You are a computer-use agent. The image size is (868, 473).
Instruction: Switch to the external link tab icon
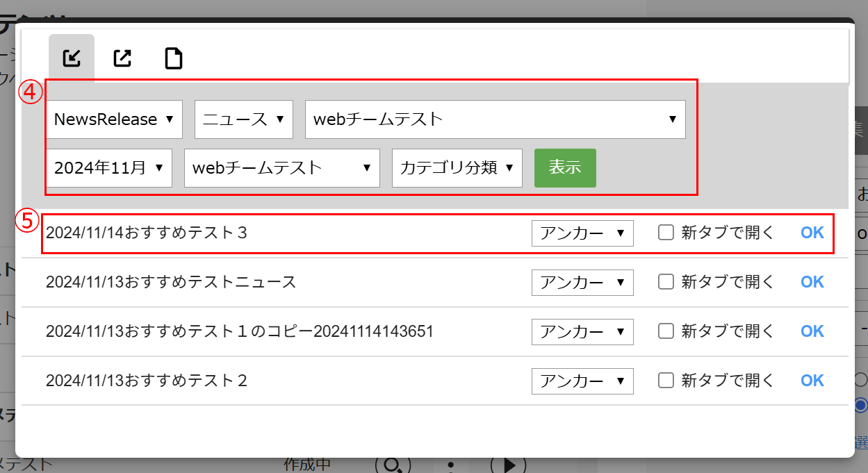click(x=122, y=58)
